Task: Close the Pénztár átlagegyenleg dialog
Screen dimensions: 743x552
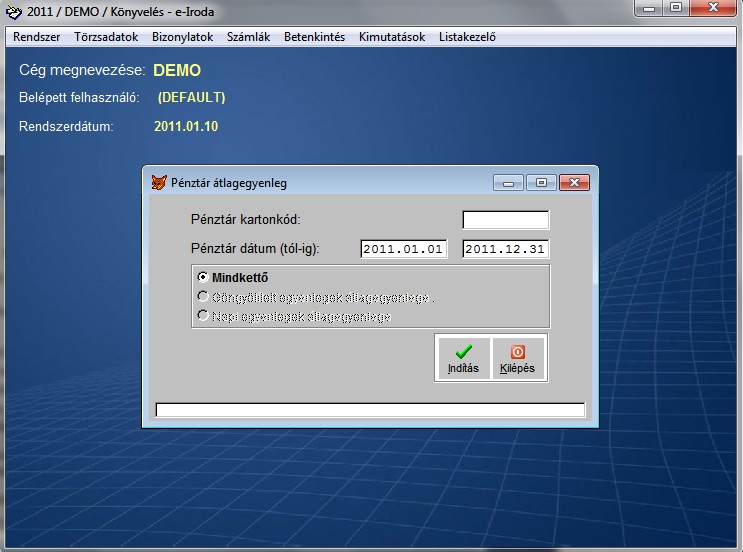Action: tap(574, 183)
